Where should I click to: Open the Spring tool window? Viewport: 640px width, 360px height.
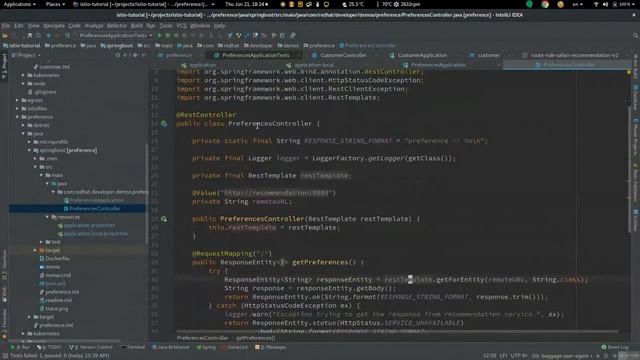(x=206, y=347)
